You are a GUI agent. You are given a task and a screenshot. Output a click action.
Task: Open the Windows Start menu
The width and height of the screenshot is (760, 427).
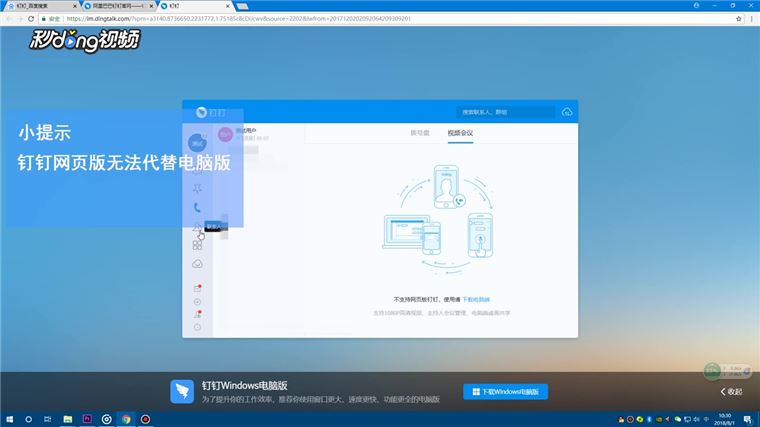(x=9, y=419)
